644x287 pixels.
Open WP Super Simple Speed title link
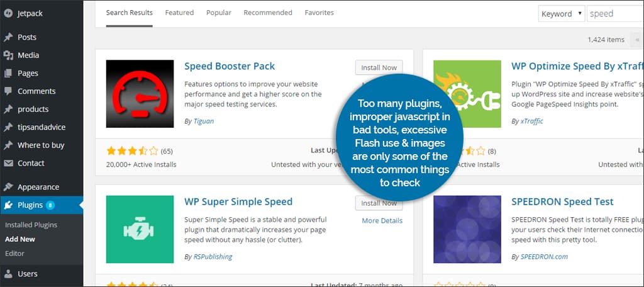pos(238,202)
